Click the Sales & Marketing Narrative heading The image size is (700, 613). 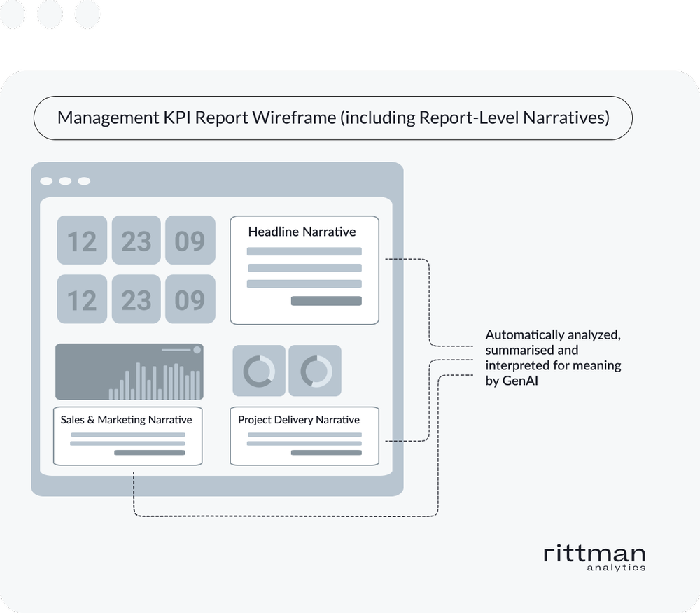[126, 420]
